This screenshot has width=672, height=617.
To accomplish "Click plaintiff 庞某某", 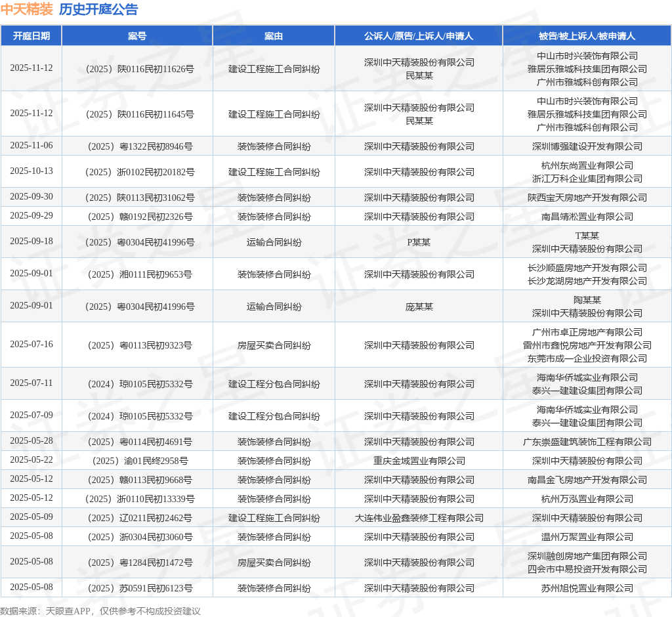I will point(419,307).
